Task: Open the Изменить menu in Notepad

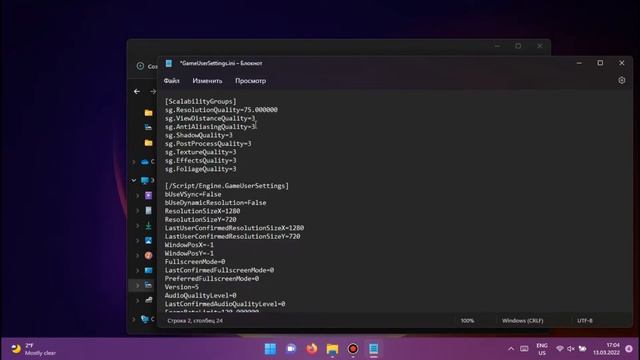Action: point(207,81)
